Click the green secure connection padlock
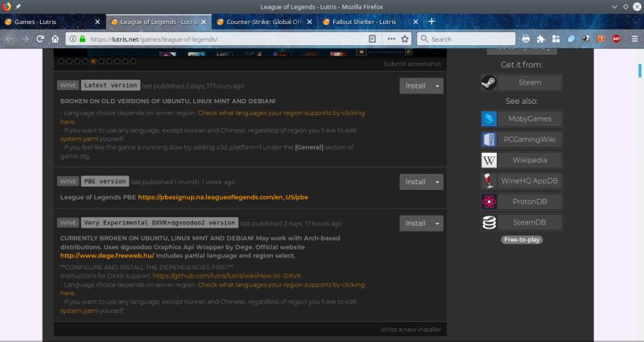Image resolution: width=644 pixels, height=342 pixels. pyautogui.click(x=83, y=39)
